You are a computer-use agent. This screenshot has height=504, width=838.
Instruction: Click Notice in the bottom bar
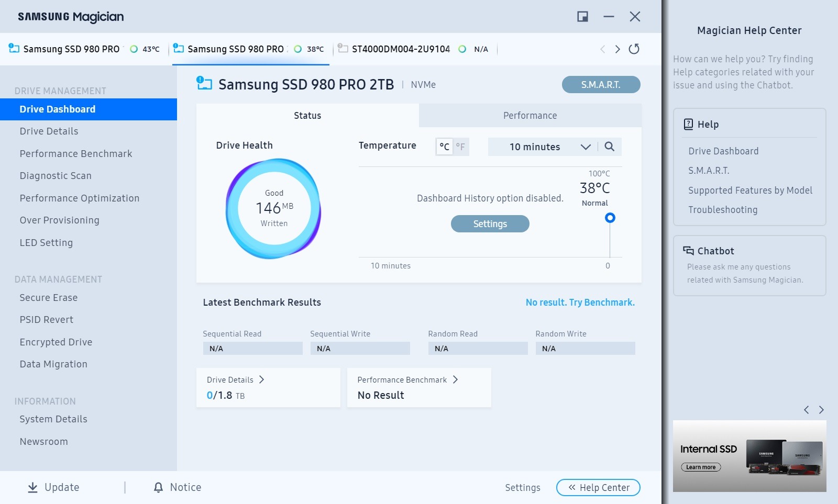178,487
